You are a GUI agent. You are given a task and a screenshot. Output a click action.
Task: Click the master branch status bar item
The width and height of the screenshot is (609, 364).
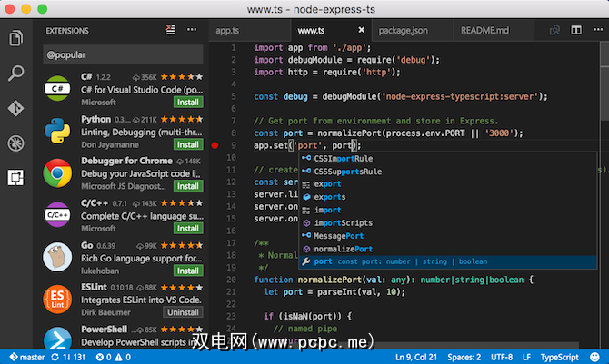tap(25, 357)
